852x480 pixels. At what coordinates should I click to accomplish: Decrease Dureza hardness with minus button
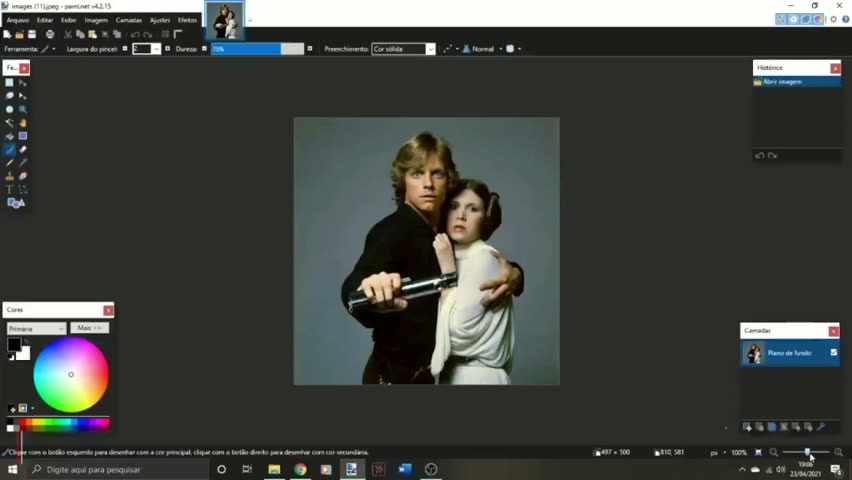pos(204,49)
